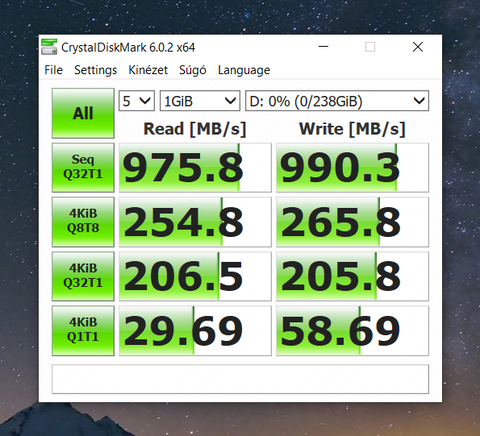The height and width of the screenshot is (436, 480).
Task: Open the 1GiB test size dropdown
Action: (200, 101)
